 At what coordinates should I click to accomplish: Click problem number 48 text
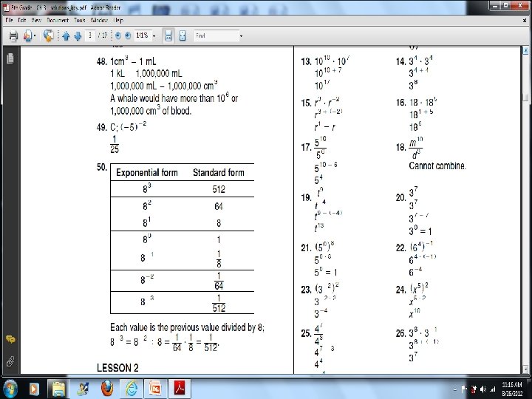click(102, 62)
